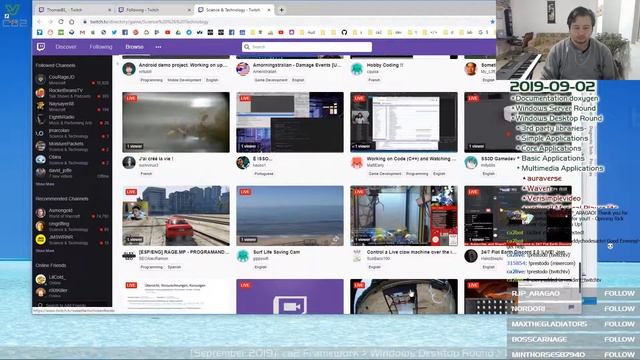Open the beach Surf Life Saving Cam thumbnail

point(290,216)
